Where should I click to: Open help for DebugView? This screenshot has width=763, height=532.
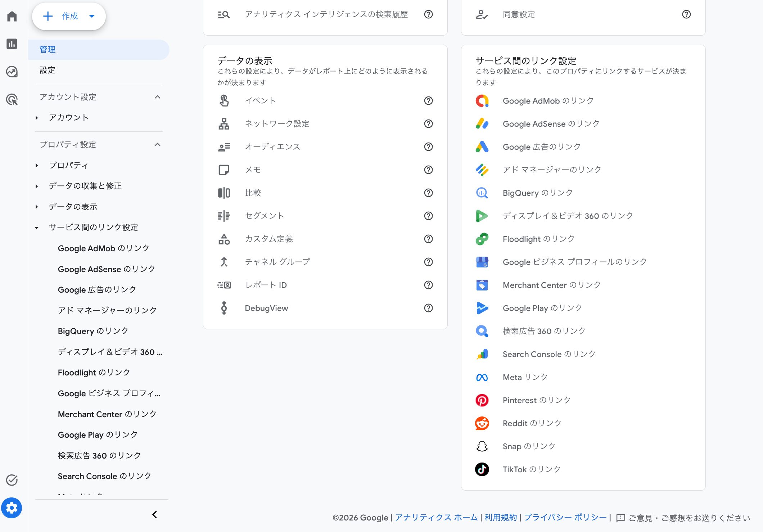(428, 308)
